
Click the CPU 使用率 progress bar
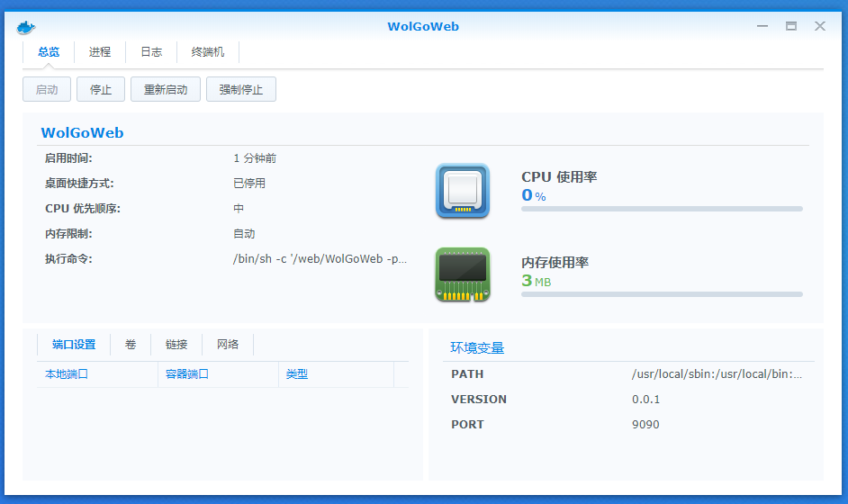(x=662, y=209)
